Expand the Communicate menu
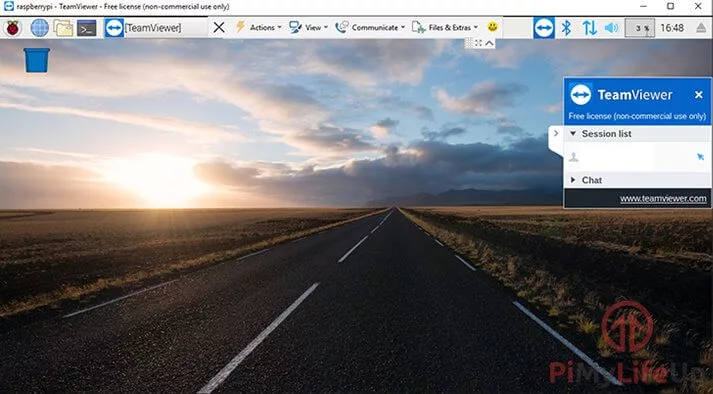 point(370,27)
